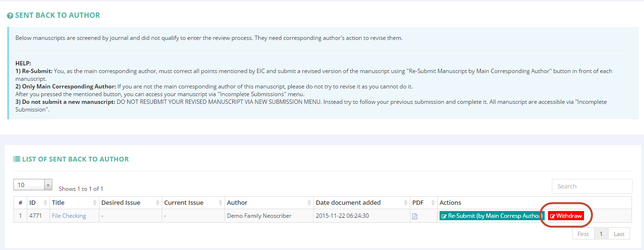Click the help question-mark icon beside Sent Back to Author
Screen dimensions: 644x250
point(10,16)
